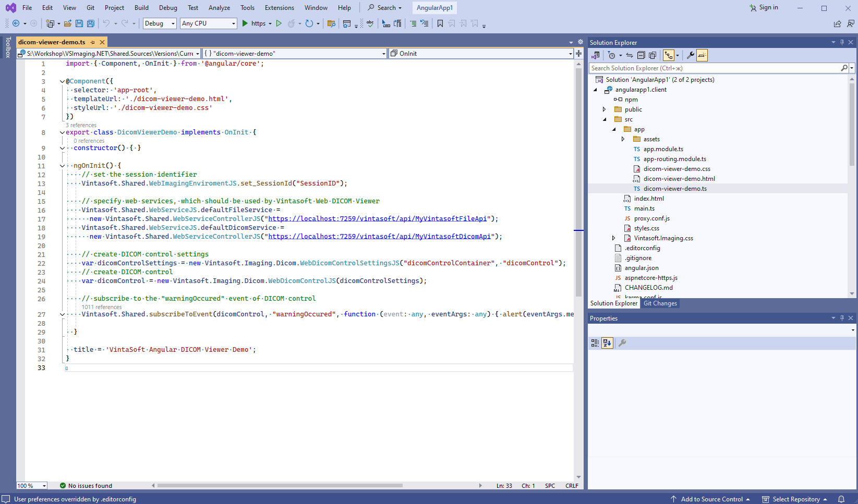Click Collapse All in Solution Explorer toolbar

point(641,55)
